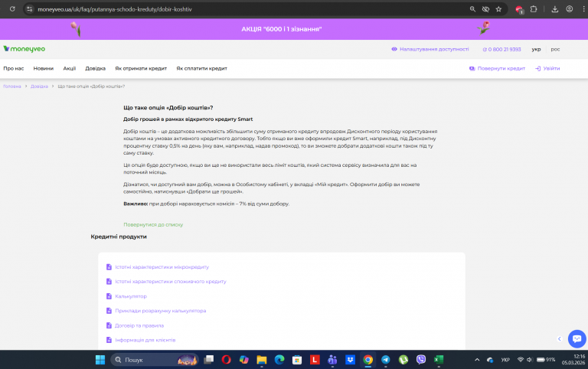Open the УКР keyboard language switcher
Screen dimensions: 588x369
[x=505, y=360]
